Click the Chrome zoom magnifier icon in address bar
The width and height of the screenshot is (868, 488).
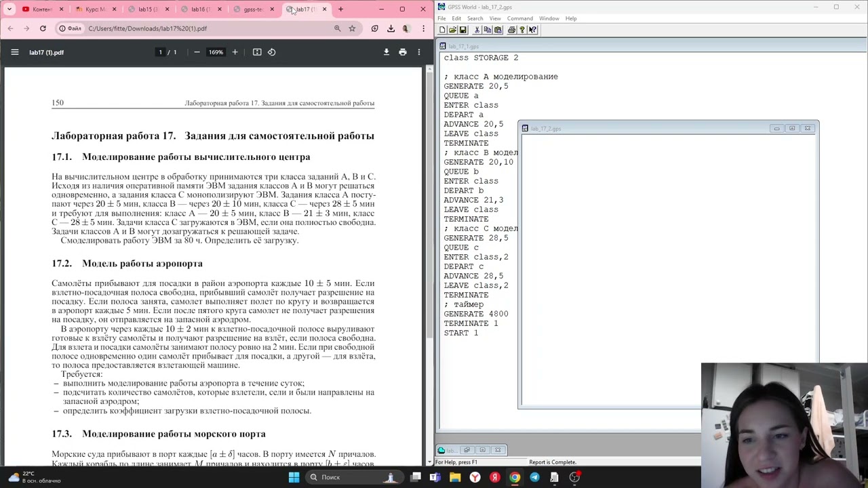click(x=337, y=28)
